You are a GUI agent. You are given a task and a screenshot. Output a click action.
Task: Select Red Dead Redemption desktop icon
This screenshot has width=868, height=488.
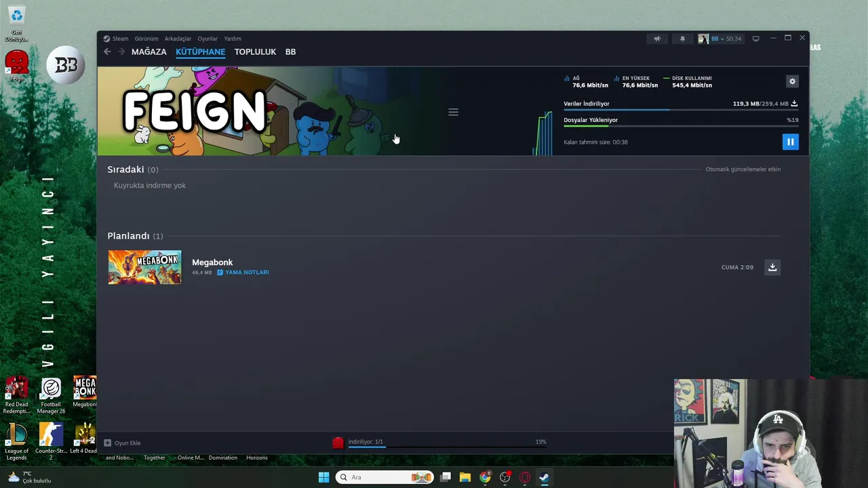(16, 395)
